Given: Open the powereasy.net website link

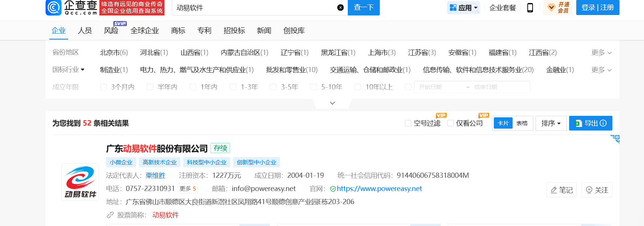Looking at the screenshot, I should point(379,189).
